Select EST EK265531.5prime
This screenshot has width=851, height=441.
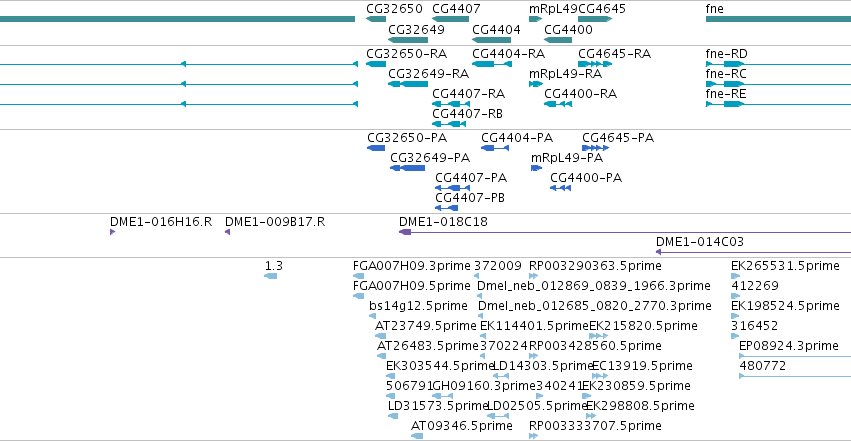[x=785, y=266]
